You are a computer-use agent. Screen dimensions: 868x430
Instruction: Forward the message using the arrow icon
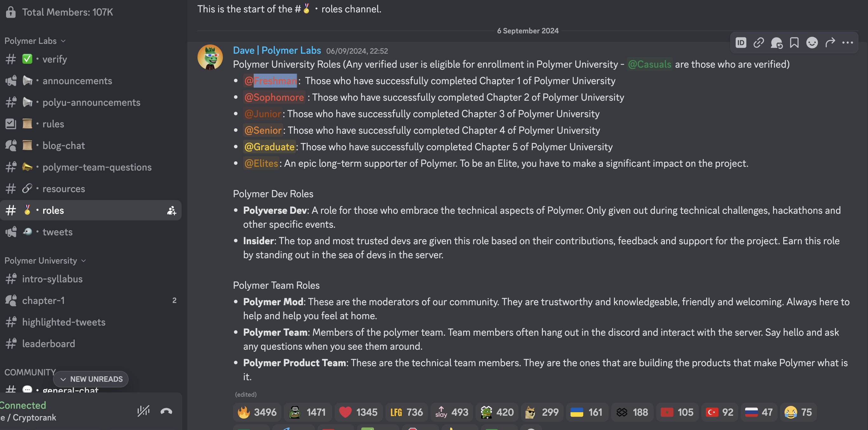(x=830, y=43)
